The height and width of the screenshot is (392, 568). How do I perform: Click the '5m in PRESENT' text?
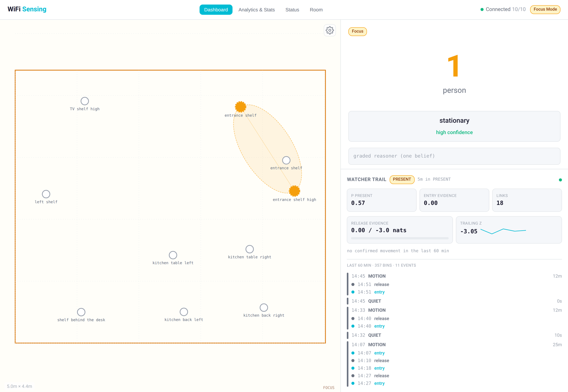(434, 179)
